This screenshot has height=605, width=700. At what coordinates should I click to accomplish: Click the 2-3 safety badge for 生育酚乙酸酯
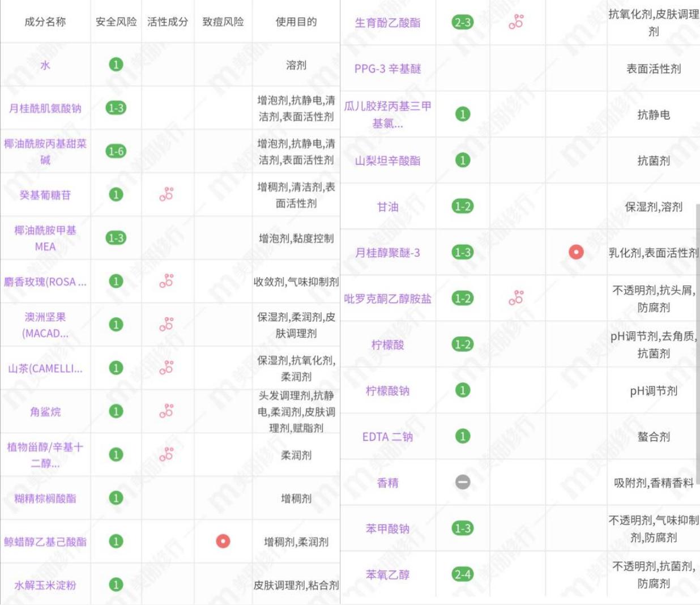click(x=463, y=20)
